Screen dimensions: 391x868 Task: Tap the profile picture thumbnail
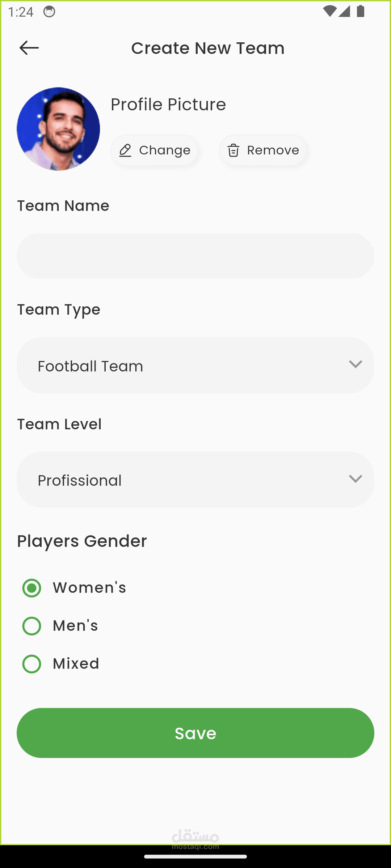click(x=58, y=129)
